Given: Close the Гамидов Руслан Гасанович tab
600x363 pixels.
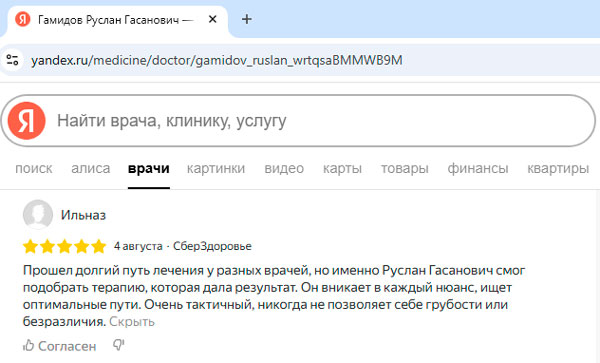Looking at the screenshot, I should pyautogui.click(x=212, y=19).
